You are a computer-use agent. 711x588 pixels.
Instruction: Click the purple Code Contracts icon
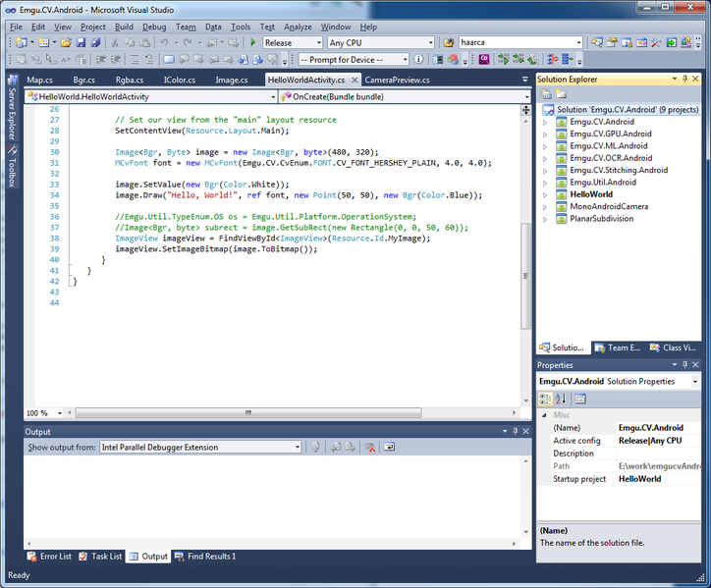click(484, 60)
